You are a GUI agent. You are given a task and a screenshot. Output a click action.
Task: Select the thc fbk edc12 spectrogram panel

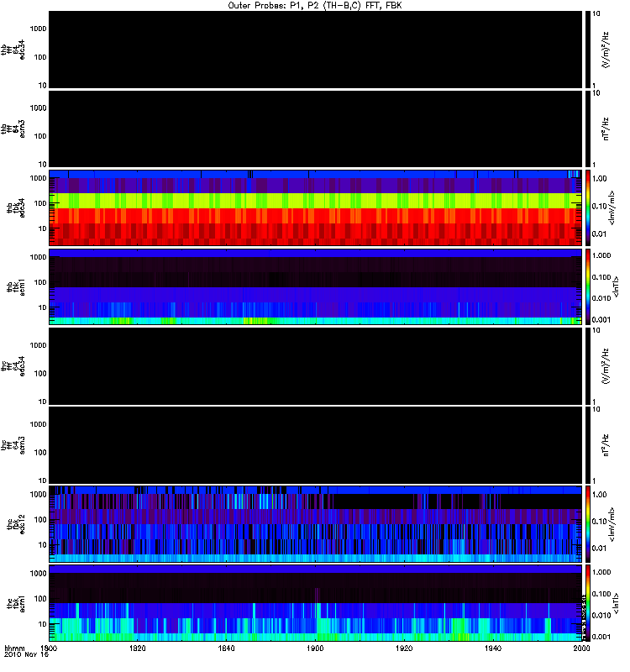(316, 524)
